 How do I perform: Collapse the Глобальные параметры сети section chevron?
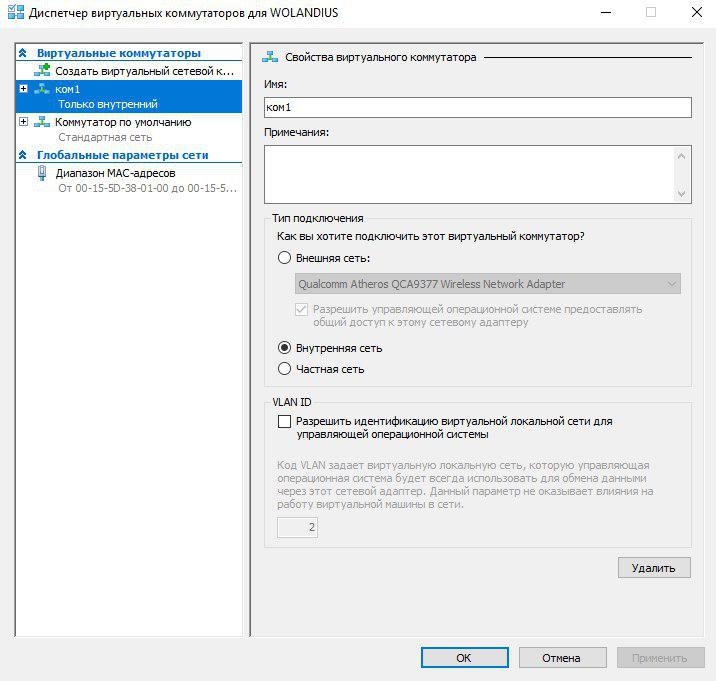23,155
